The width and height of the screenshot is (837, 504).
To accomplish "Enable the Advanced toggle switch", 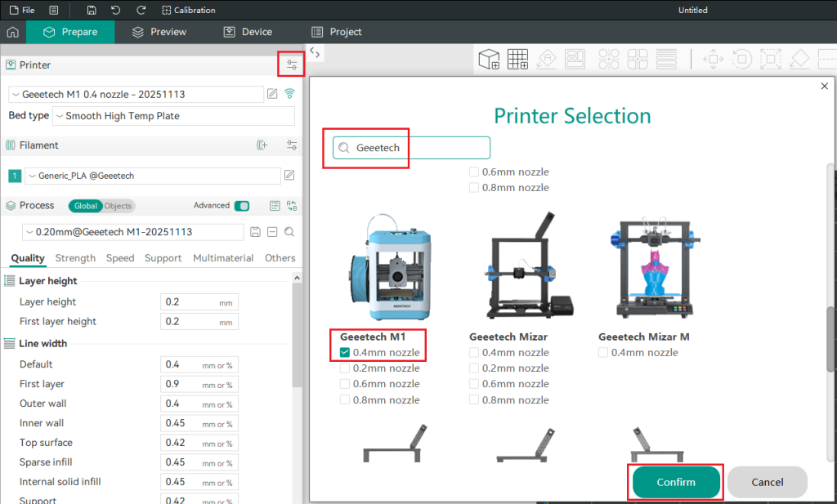I will 242,206.
